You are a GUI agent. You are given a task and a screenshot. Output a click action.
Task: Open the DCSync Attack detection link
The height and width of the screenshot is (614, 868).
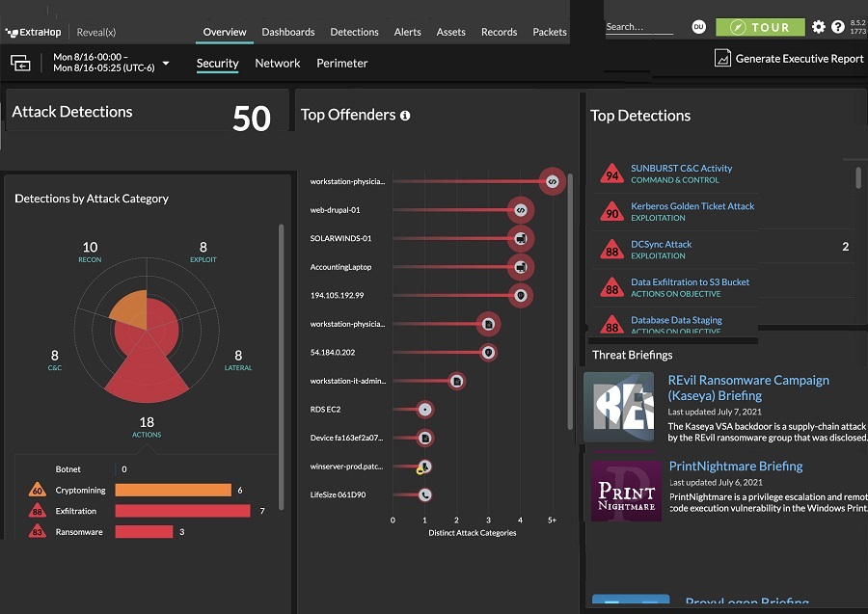[x=661, y=244]
